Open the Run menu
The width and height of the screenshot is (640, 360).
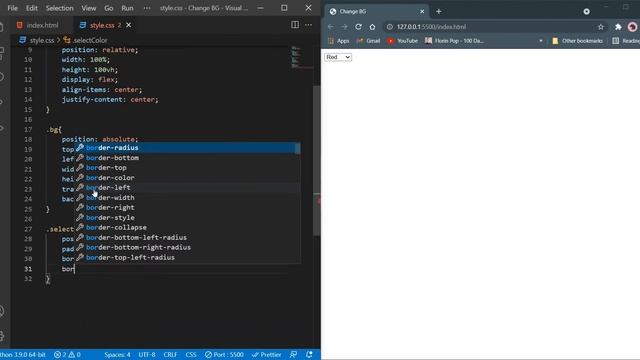point(127,8)
